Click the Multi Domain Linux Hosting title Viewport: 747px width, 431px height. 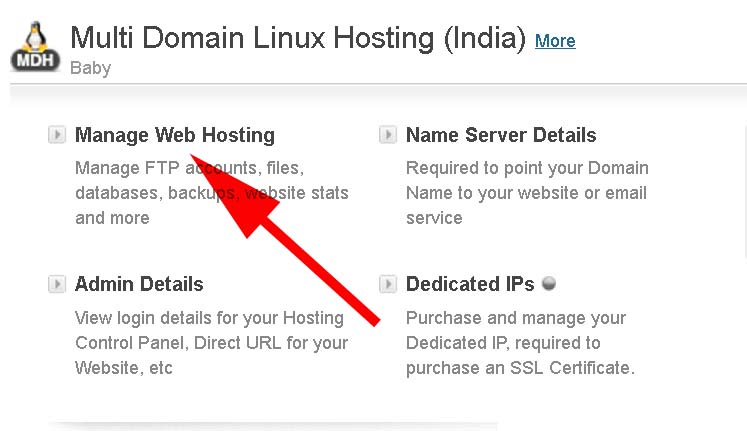[x=298, y=39]
